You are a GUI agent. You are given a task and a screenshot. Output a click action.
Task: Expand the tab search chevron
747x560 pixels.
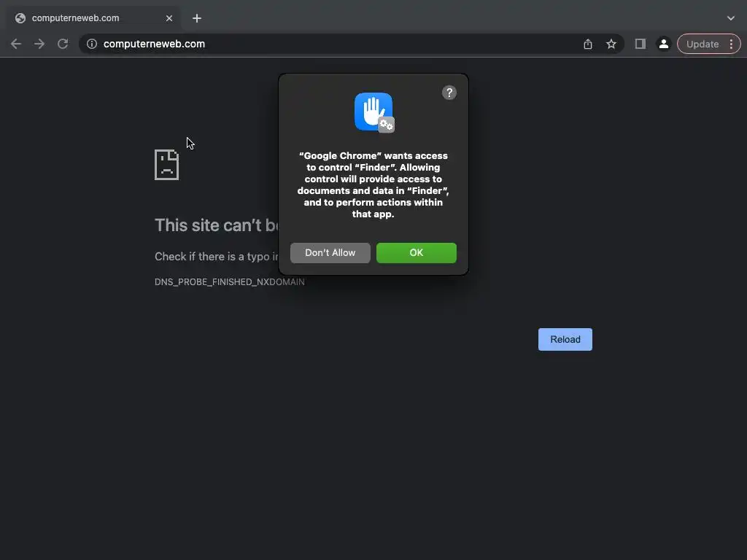(x=731, y=18)
